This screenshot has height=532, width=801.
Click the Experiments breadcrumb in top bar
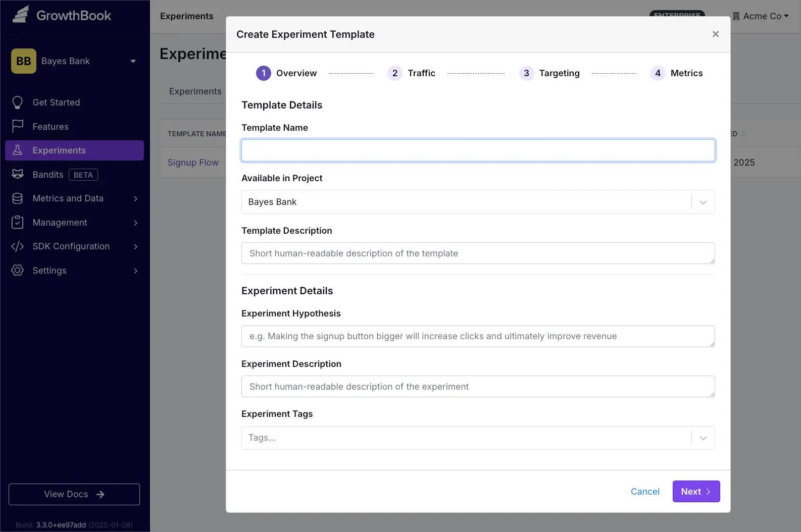point(186,16)
